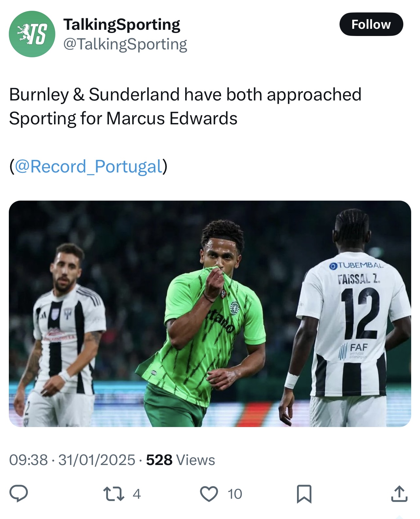Screen dimensions: 420x519
Task: Open the @Record_Portugal mention link
Action: coord(89,167)
